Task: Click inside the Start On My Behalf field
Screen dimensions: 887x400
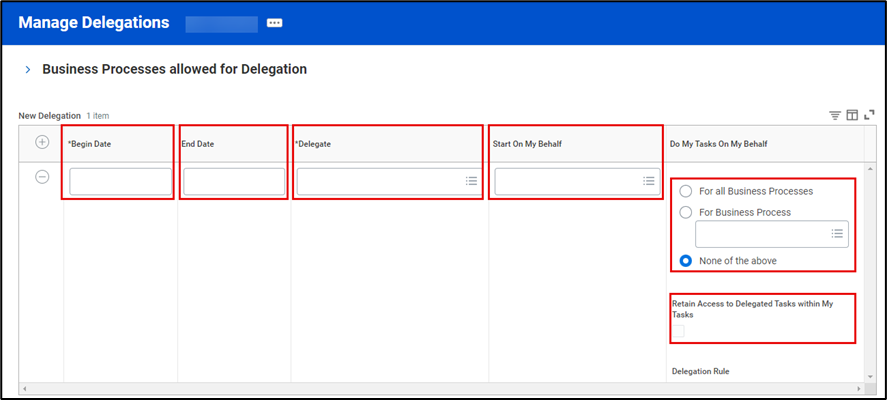Action: [566, 181]
